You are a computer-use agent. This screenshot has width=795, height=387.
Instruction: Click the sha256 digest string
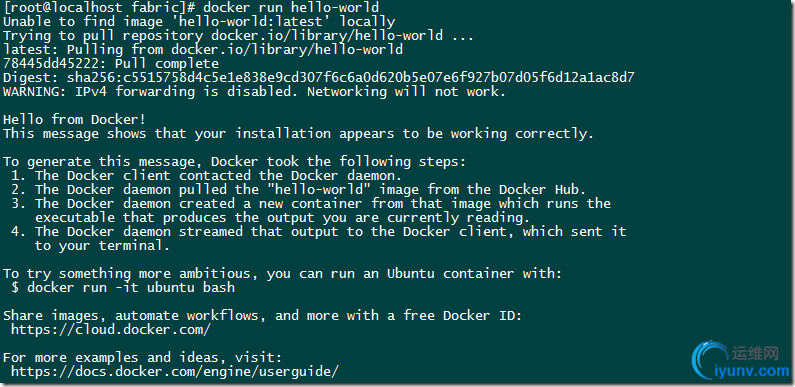coord(351,78)
